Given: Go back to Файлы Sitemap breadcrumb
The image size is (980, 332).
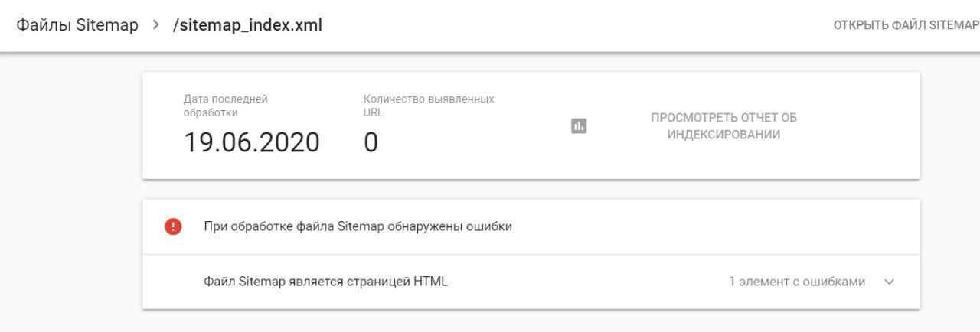Looking at the screenshot, I should 77,25.
